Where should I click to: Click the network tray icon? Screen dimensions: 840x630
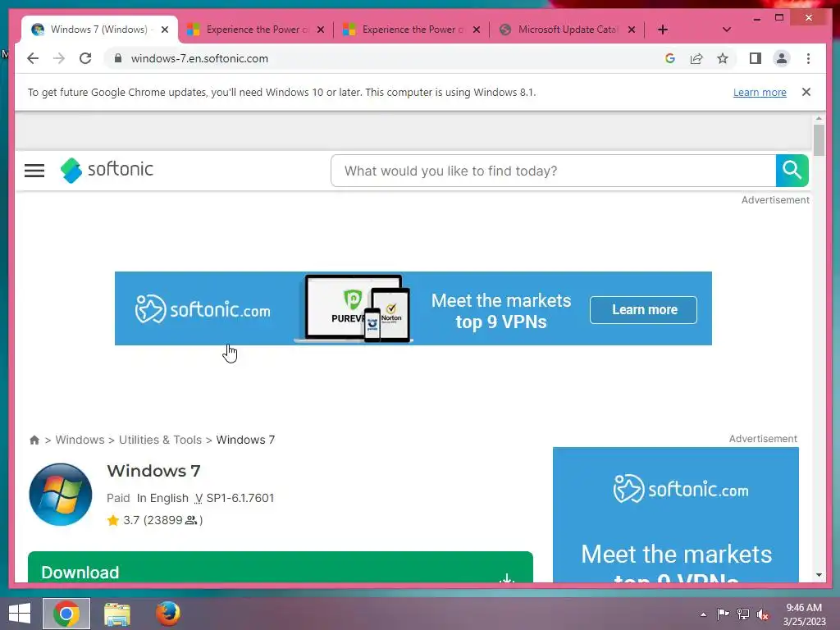click(x=743, y=614)
